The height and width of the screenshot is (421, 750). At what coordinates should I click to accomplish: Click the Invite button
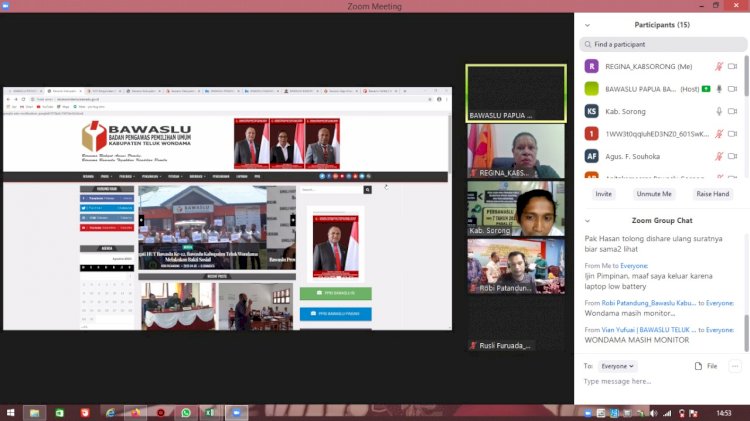(603, 194)
